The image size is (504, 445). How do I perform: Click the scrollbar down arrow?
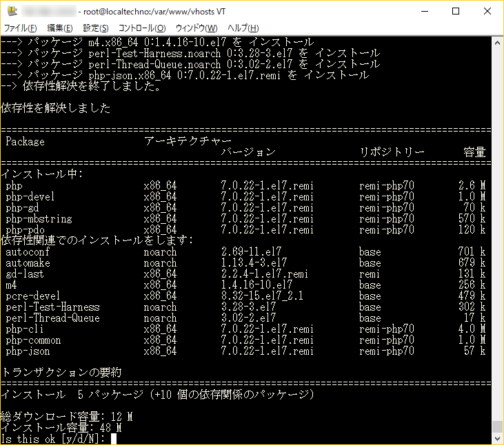(497, 438)
